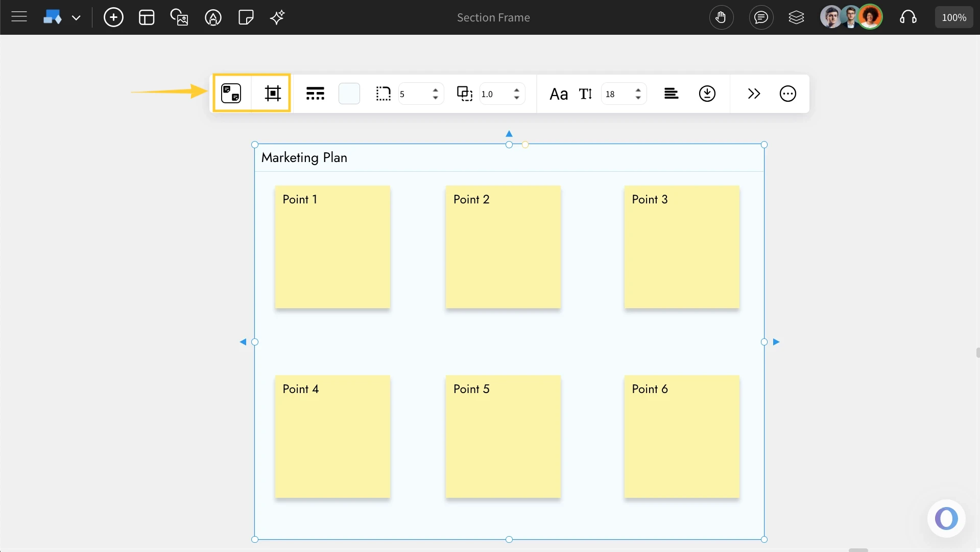Toggle the grid layout option

[x=315, y=94]
